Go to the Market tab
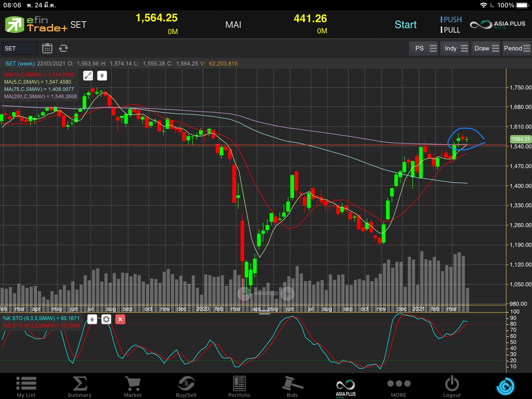The height and width of the screenshot is (399, 532). (x=133, y=387)
